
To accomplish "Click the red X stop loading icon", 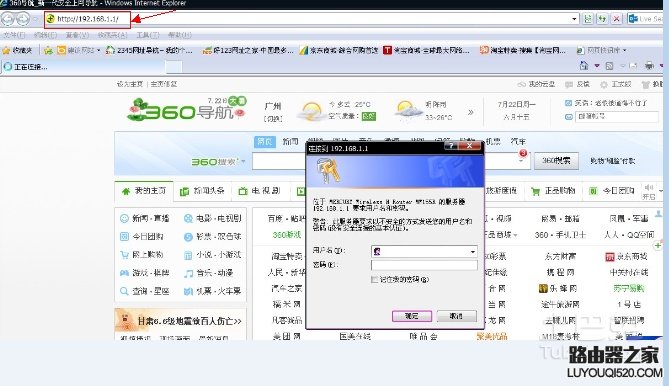I will [616, 19].
